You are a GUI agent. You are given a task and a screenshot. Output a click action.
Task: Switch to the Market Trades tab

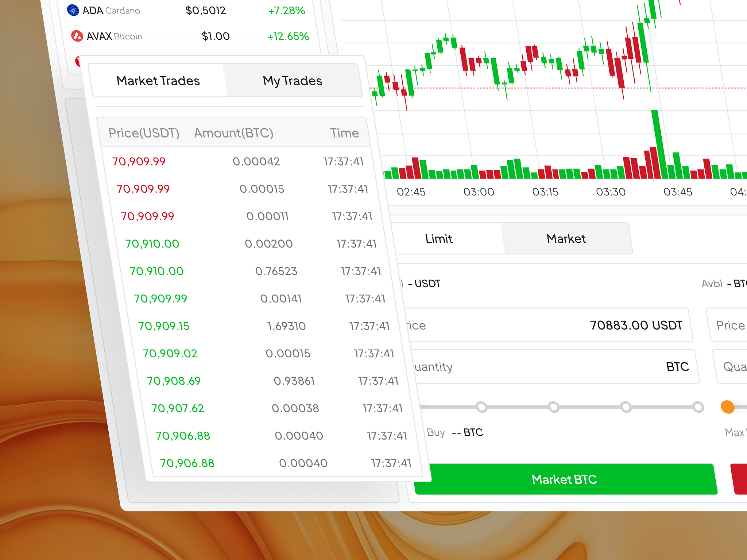158,81
